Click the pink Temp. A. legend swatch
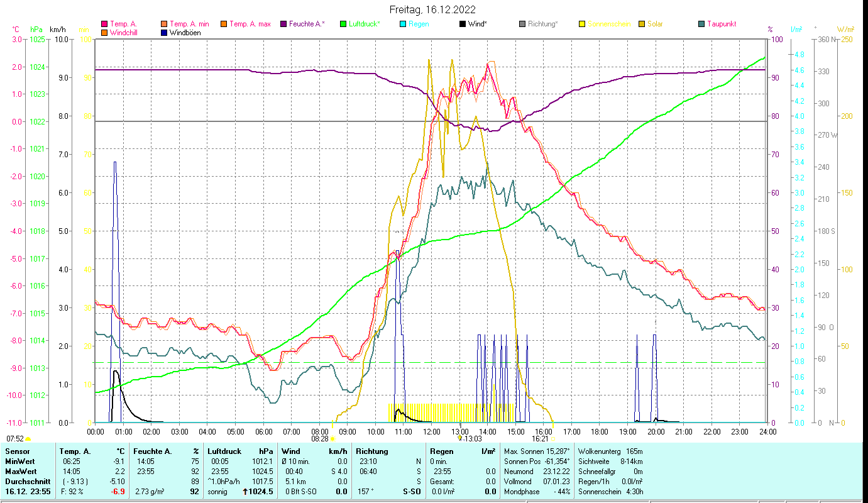 (104, 25)
